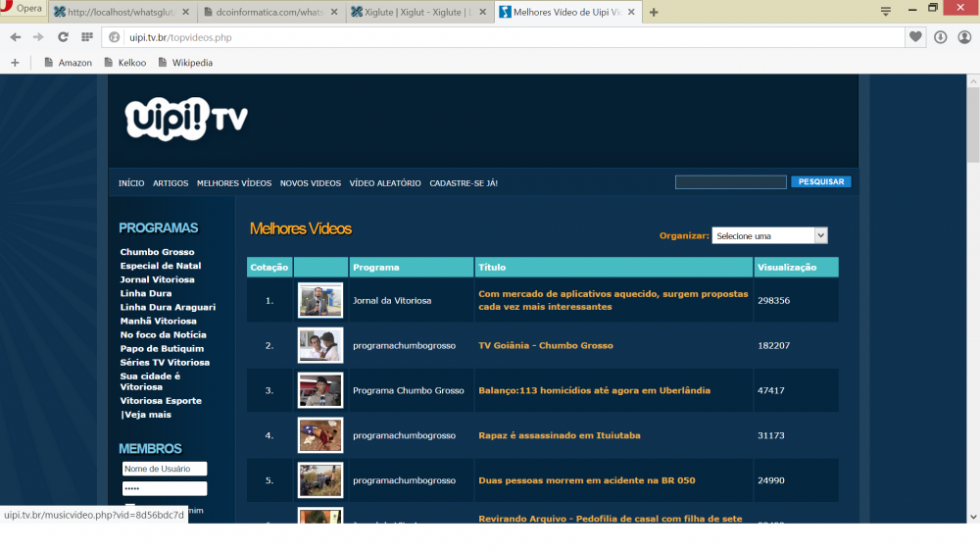
Task: Go to VÍDEO ALEATÓRIO in the navigation
Action: click(x=385, y=183)
